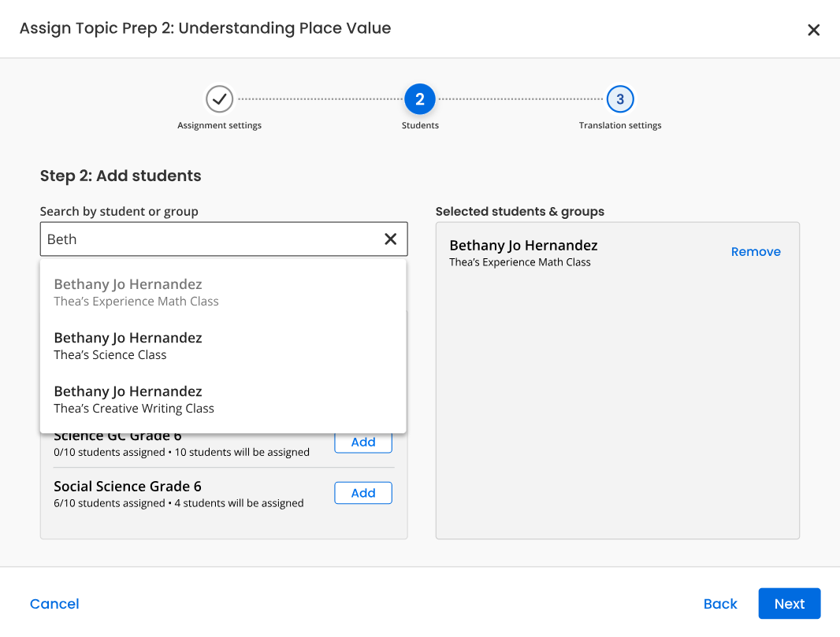
Task: Jump to the step 3 circle
Action: [620, 99]
